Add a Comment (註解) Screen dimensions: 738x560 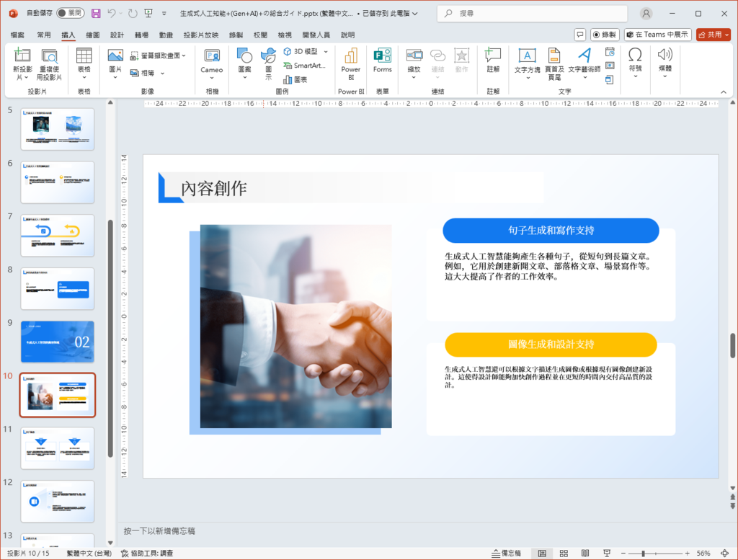[493, 61]
